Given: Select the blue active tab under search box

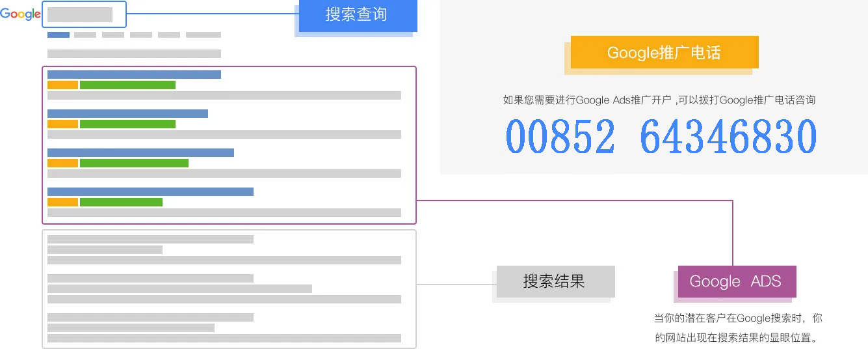Looking at the screenshot, I should pos(59,35).
